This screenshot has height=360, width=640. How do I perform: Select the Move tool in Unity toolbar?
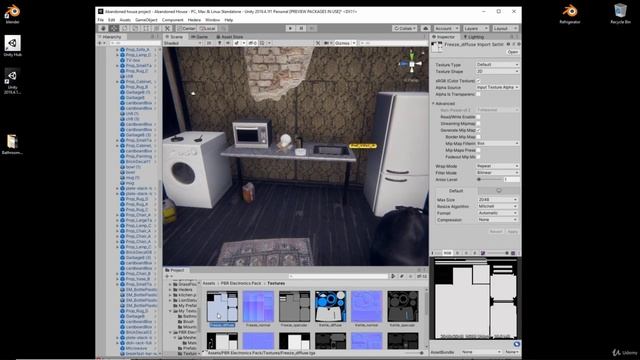click(x=114, y=29)
